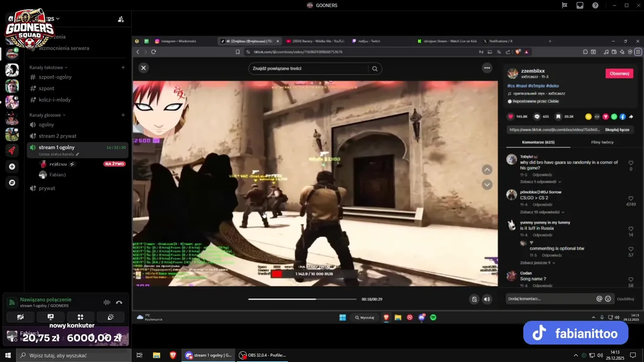Open activities button in voice panel

[x=80, y=317]
